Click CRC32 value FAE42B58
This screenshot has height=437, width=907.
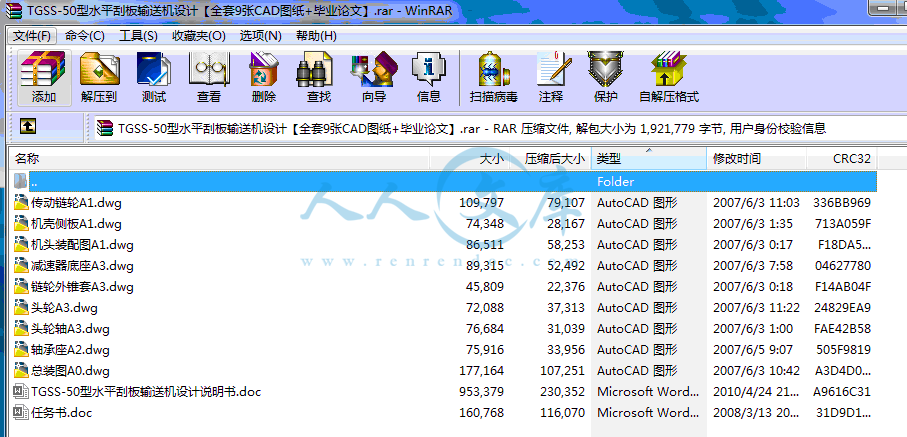click(x=842, y=329)
